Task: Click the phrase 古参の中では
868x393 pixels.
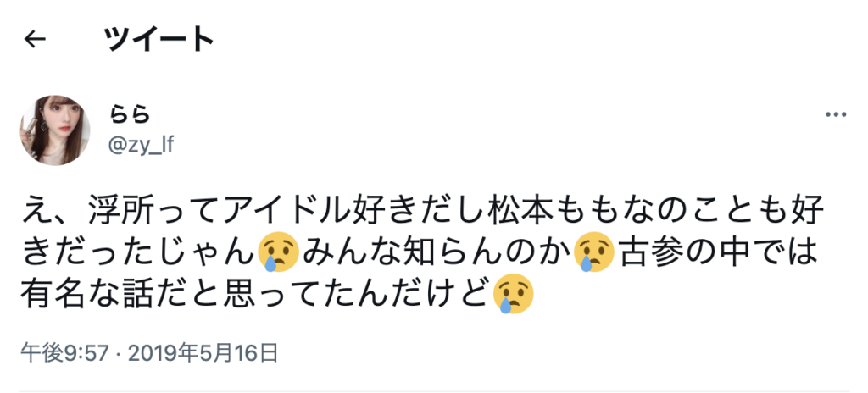Action: coord(717,252)
